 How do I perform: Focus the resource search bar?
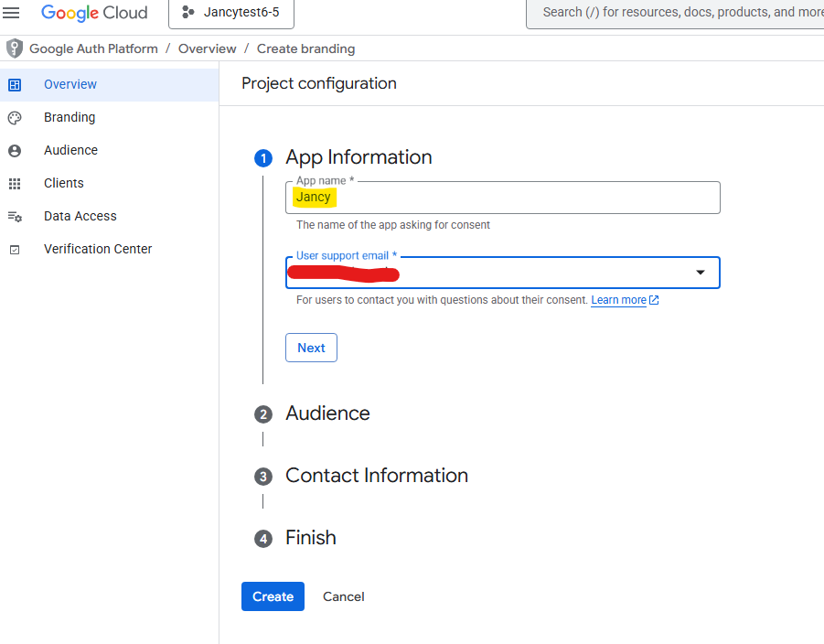[675, 13]
